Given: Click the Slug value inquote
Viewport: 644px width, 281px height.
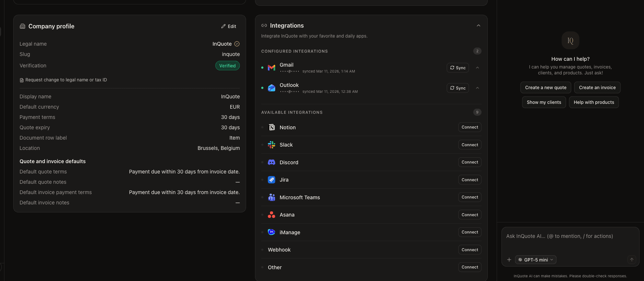Looking at the screenshot, I should coord(231,54).
